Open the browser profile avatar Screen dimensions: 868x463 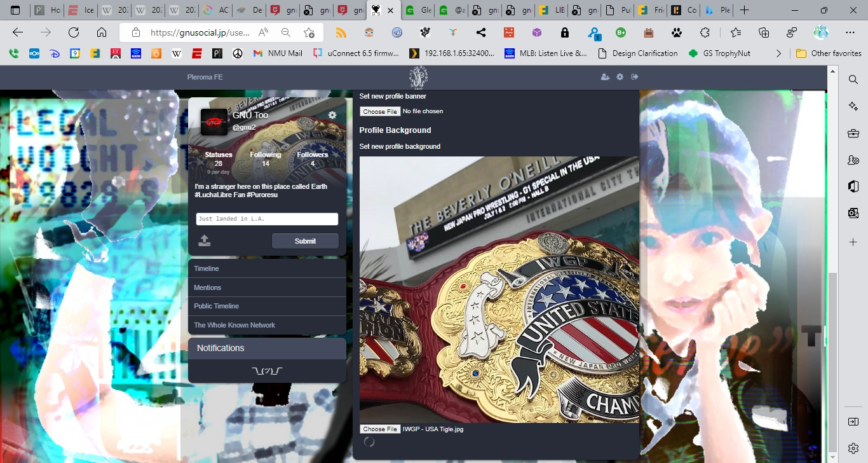point(821,32)
